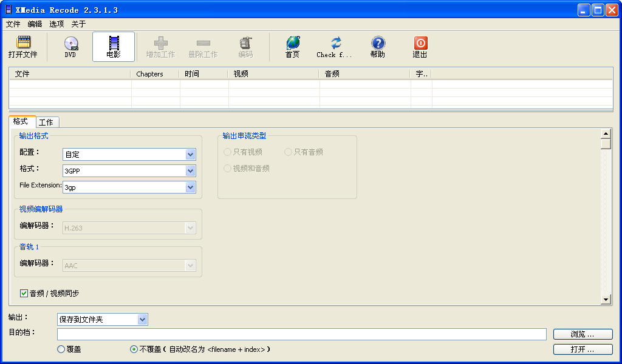622x364 pixels.
Task: Select the 只有音频 radio button
Action: pos(288,152)
